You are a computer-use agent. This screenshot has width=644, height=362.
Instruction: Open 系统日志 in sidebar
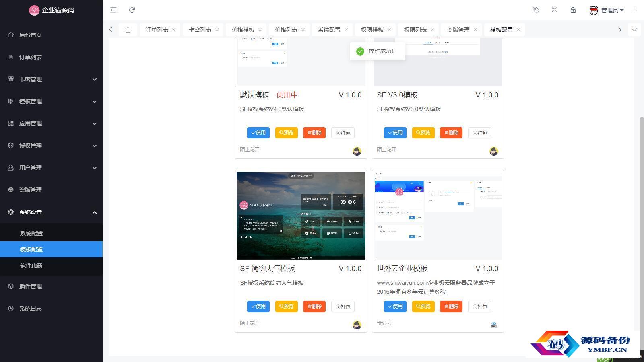[51, 309]
